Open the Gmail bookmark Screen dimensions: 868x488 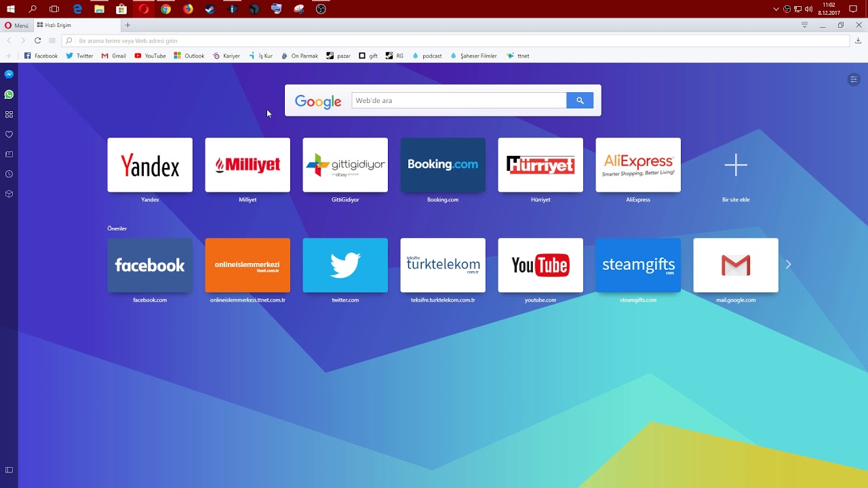click(114, 56)
